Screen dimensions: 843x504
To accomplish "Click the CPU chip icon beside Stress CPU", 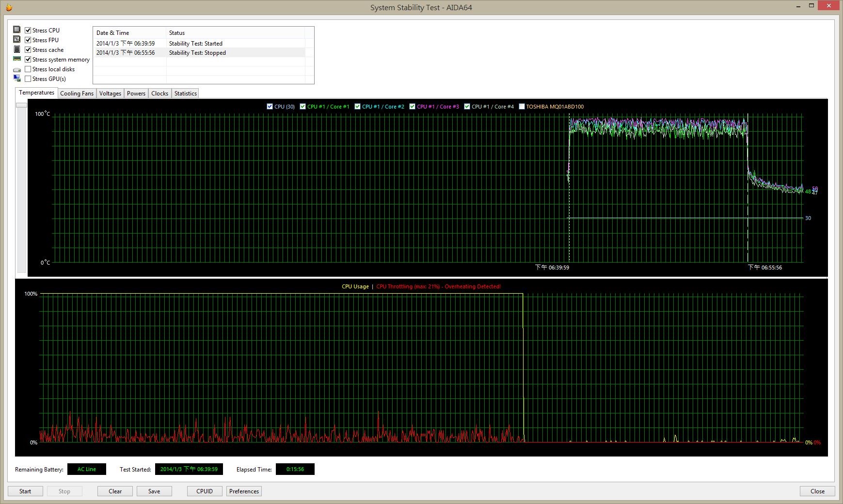I will click(x=17, y=30).
